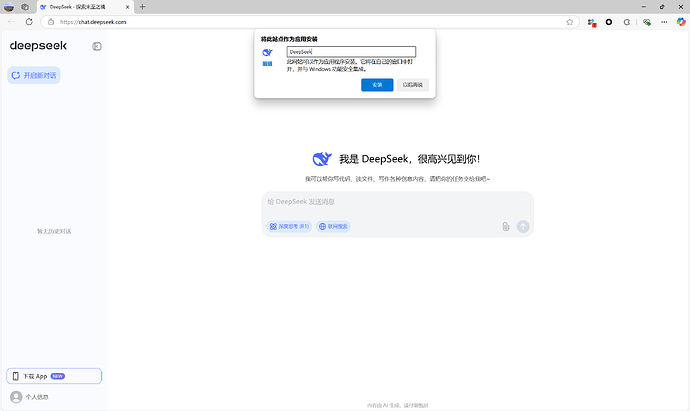Select the DeepSeek browser tab
The image size is (690, 411).
coord(85,7)
